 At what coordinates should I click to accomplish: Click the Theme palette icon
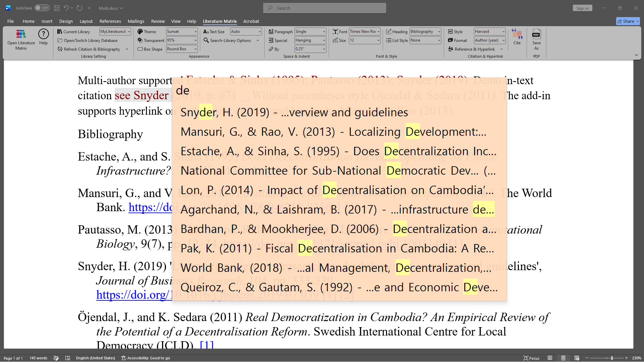pyautogui.click(x=140, y=32)
